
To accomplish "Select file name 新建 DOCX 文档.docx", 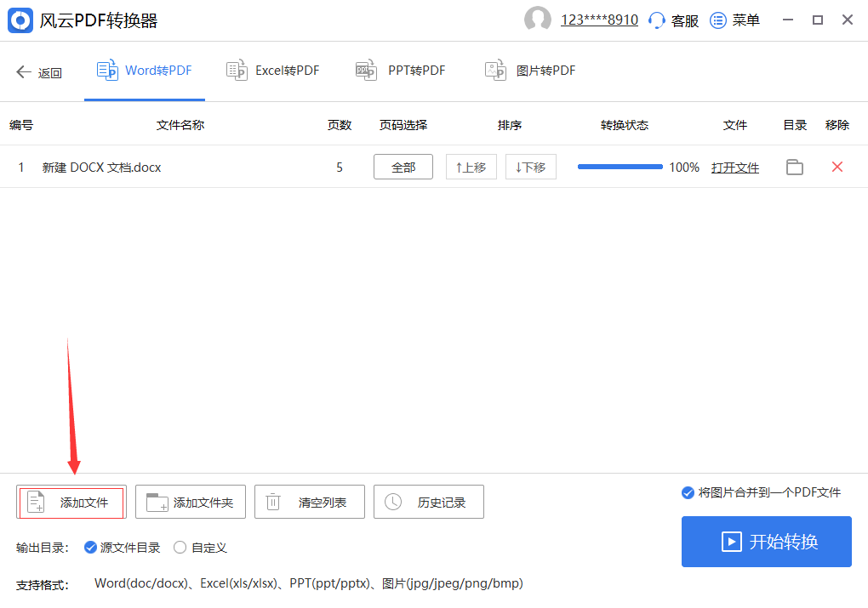I will [x=101, y=168].
